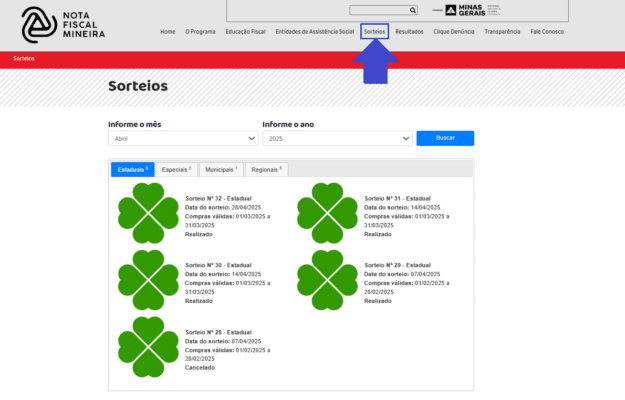
Task: Click Sorteio Nº 30 - Estadual title
Action: click(x=218, y=265)
